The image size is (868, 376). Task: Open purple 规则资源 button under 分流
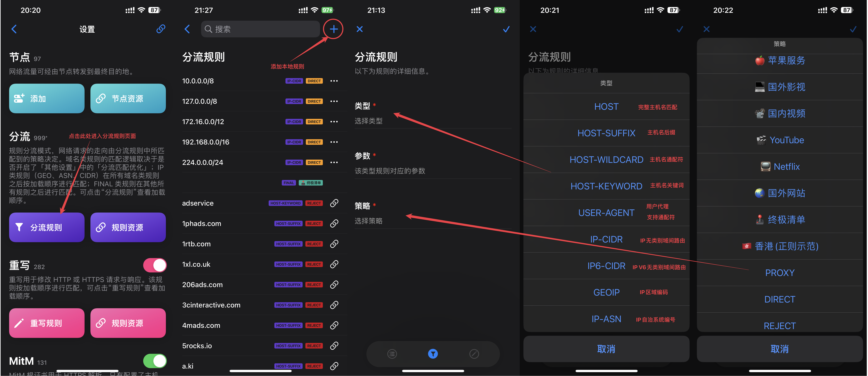click(x=128, y=227)
